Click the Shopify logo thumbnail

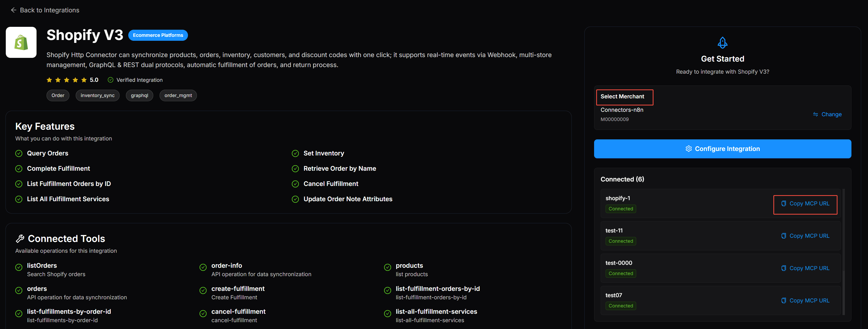pos(21,43)
